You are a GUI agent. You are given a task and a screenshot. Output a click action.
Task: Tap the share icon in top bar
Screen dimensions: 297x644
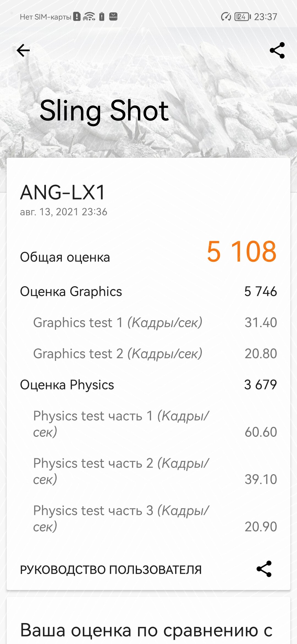pos(277,50)
